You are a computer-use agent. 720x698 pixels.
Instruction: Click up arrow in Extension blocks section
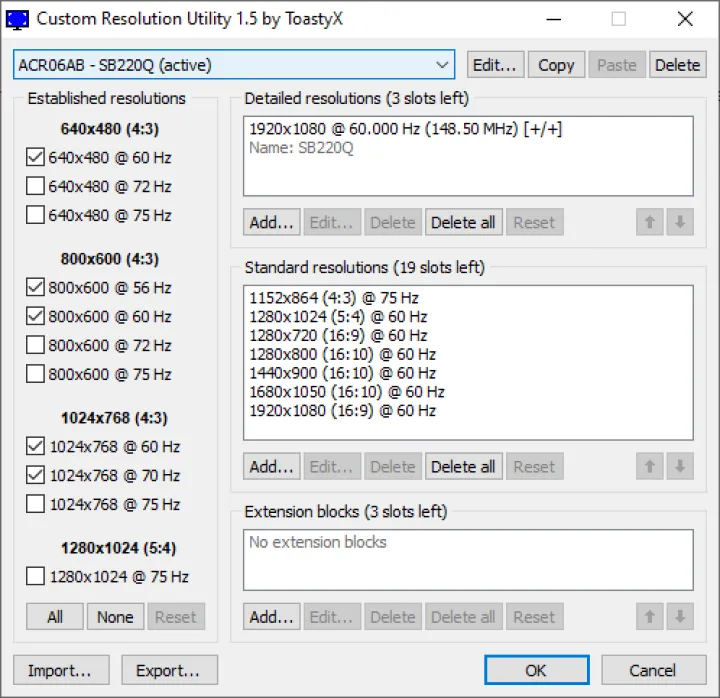pos(650,617)
